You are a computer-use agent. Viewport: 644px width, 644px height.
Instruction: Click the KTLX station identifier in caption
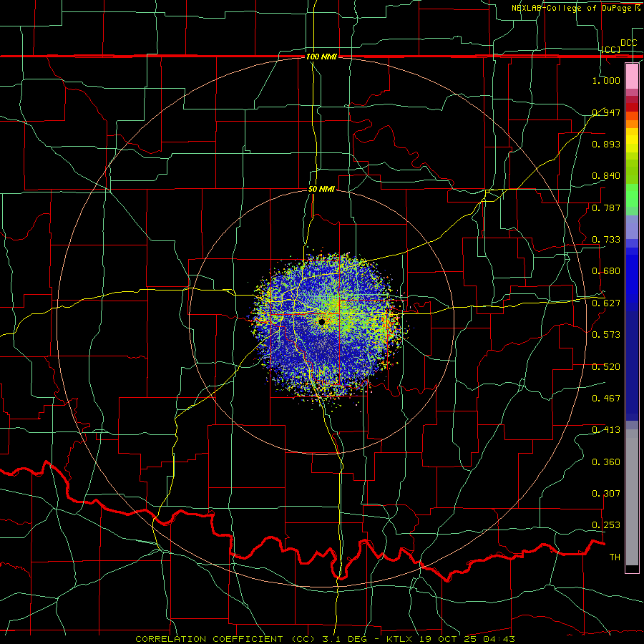(399, 639)
